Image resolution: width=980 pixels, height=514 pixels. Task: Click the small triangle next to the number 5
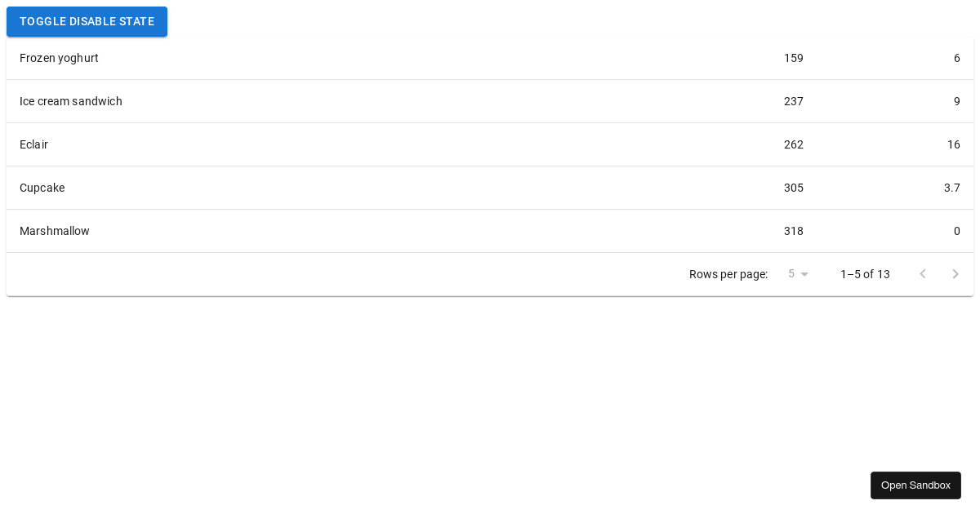(x=805, y=274)
